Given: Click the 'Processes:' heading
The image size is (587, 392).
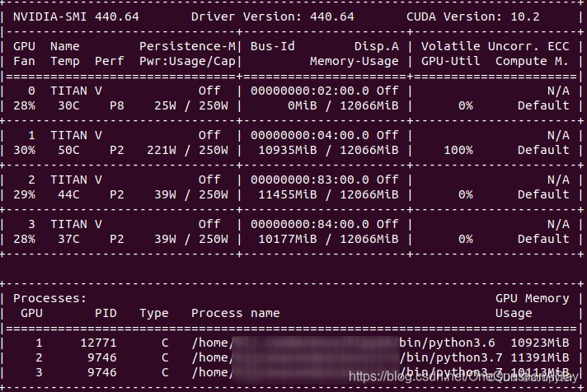Looking at the screenshot, I should (49, 298).
